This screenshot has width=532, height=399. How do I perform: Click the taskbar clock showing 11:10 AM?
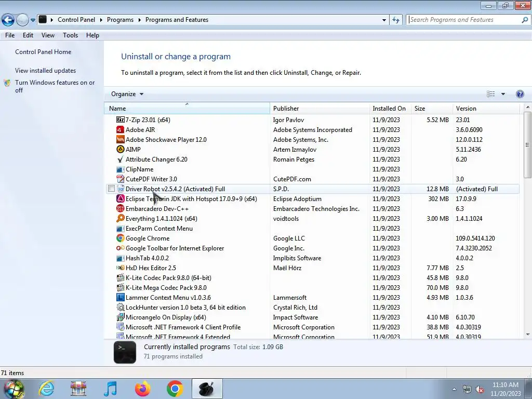505,389
